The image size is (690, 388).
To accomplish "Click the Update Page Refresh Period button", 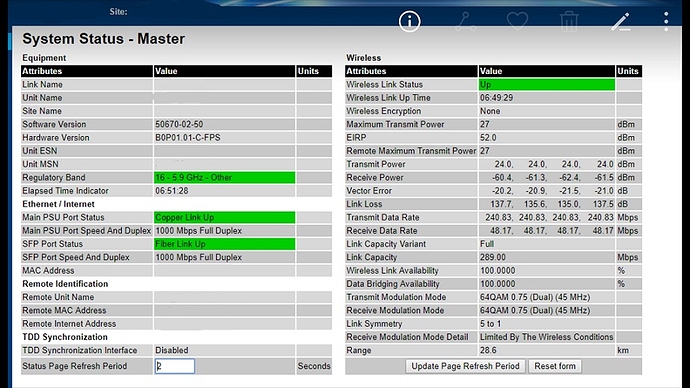I will coord(465,366).
